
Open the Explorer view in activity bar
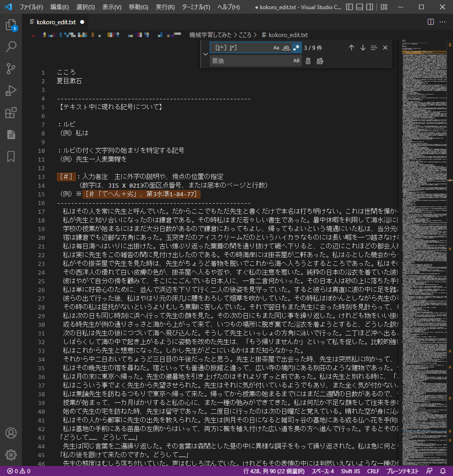11,25
